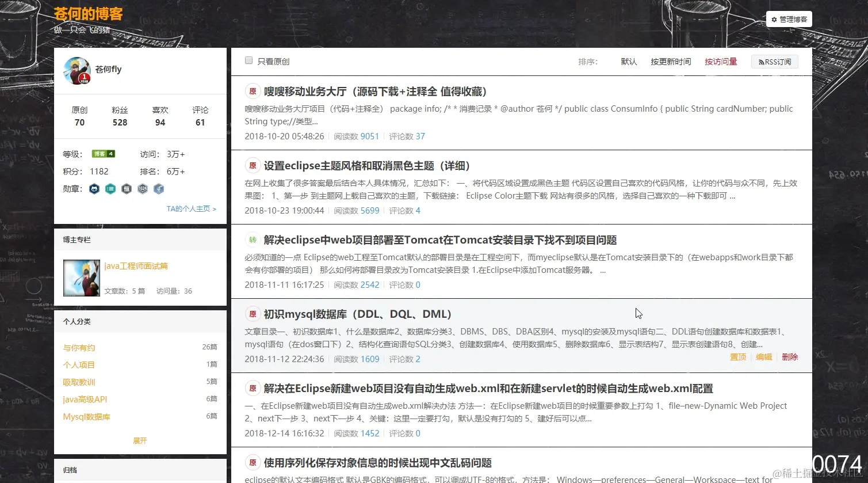The image size is (868, 483).
Task: Subscribe via the RSS订阅 button
Action: (775, 62)
